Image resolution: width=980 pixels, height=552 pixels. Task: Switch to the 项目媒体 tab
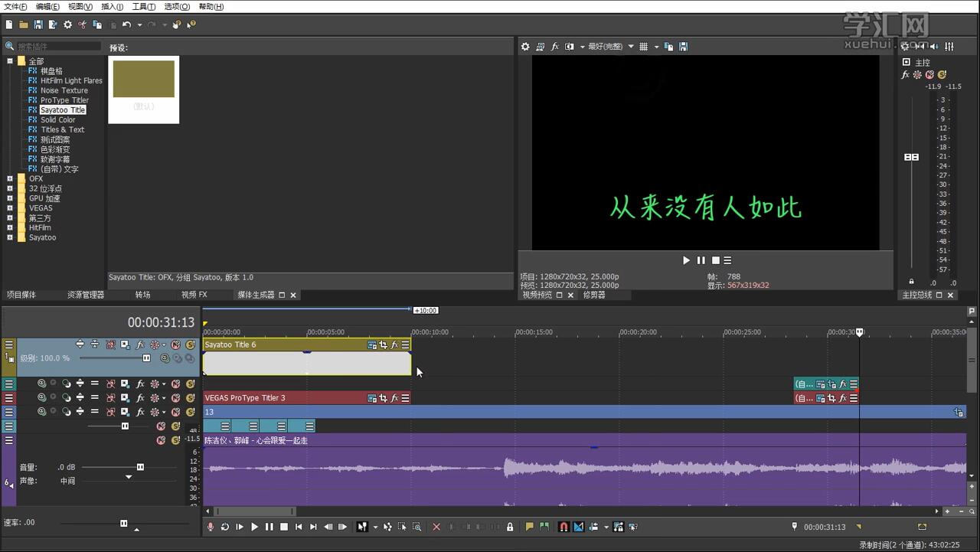(x=21, y=295)
